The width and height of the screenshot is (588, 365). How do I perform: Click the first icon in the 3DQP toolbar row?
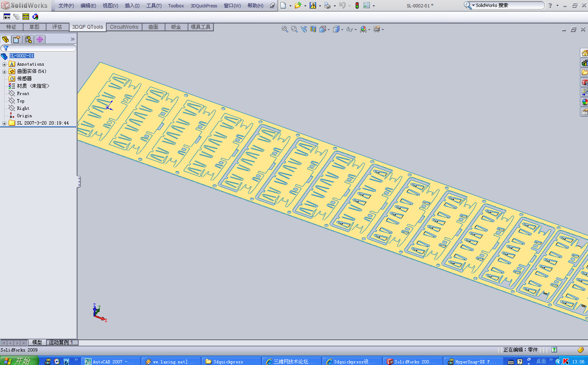[7, 17]
